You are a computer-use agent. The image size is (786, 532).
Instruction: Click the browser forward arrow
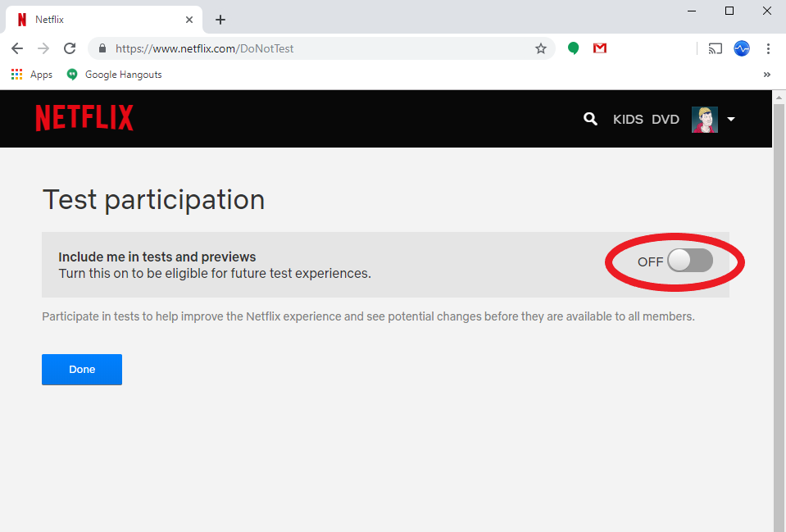tap(43, 48)
